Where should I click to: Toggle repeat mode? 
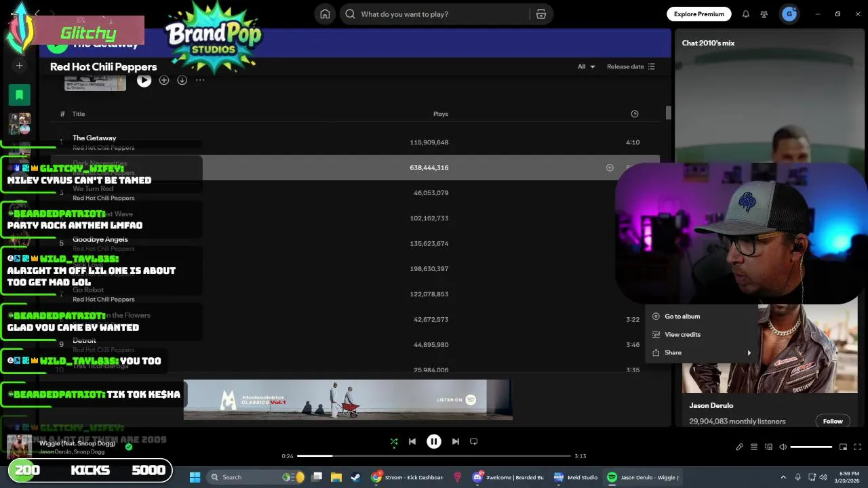coord(474,441)
